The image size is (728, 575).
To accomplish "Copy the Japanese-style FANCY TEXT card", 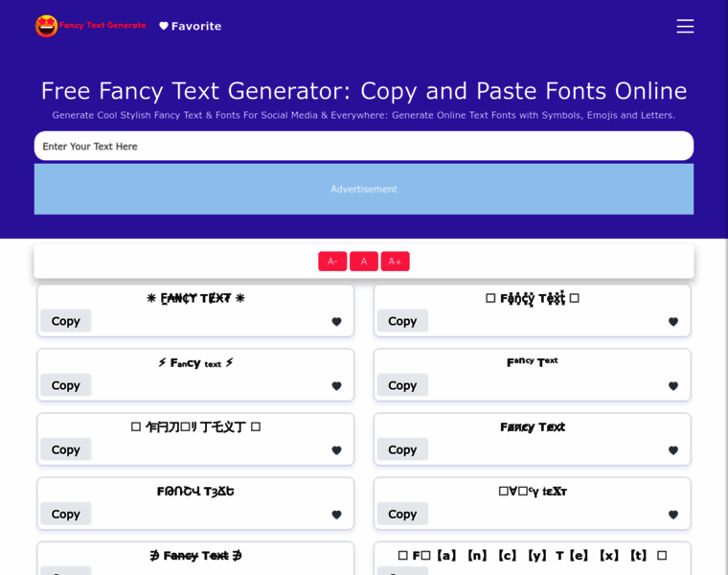I will click(65, 449).
